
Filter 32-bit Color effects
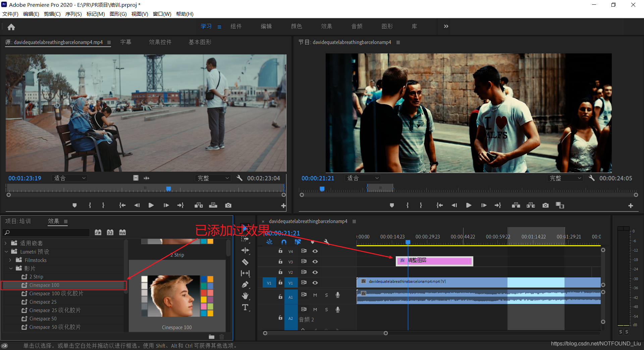click(110, 232)
